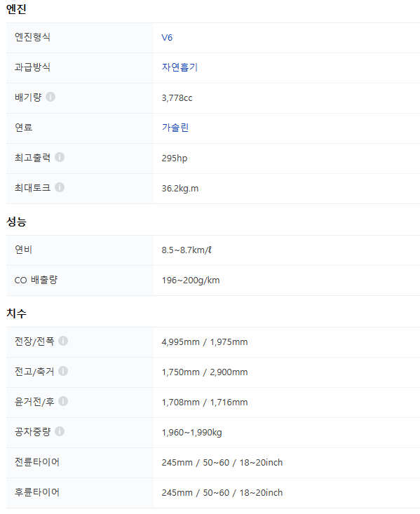Select the 전륜타이어 size value
420x514 pixels.
click(222, 463)
